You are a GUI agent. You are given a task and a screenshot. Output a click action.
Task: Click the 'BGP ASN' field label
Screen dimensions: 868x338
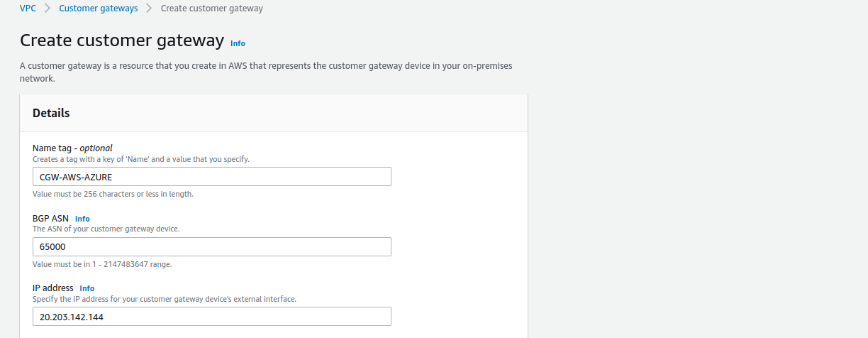coord(50,219)
